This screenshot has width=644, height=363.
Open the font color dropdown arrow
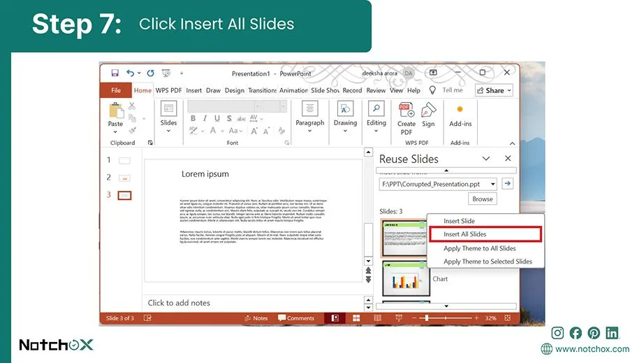(222, 131)
